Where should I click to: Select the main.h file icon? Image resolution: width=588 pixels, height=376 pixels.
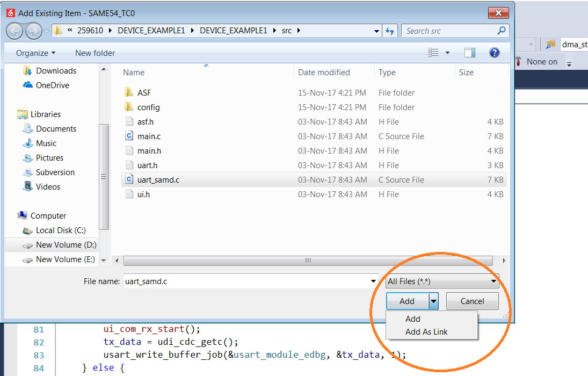coord(129,150)
